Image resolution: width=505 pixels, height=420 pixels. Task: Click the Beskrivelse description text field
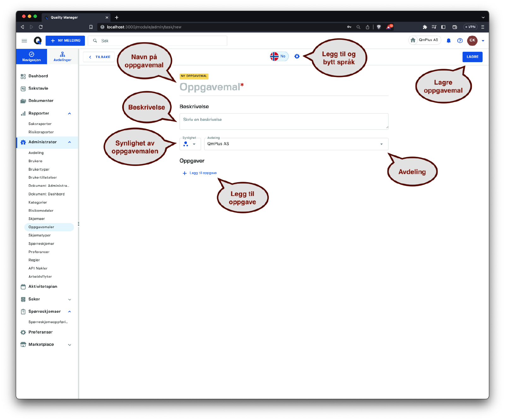[283, 121]
